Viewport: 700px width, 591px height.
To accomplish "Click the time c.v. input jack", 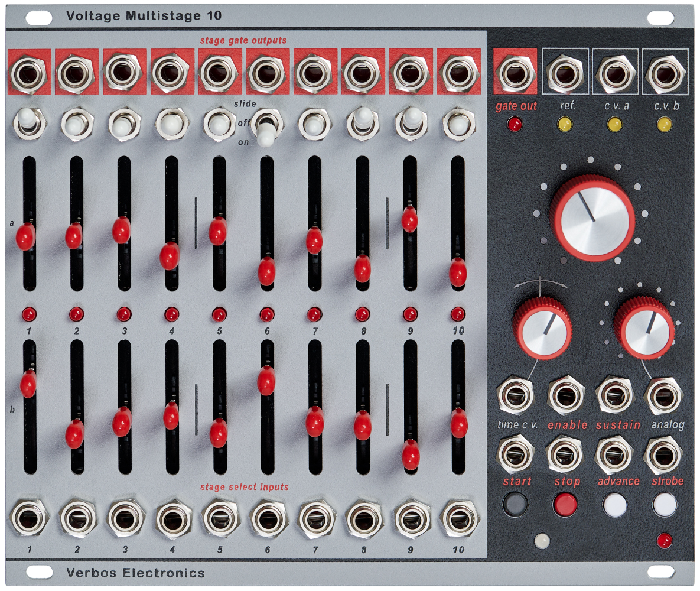I will coord(516,395).
